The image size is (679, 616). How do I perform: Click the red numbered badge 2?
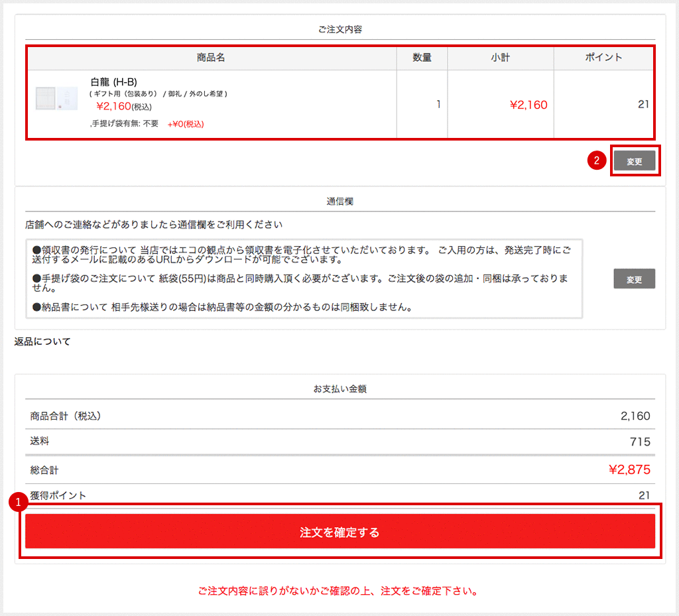click(x=596, y=160)
